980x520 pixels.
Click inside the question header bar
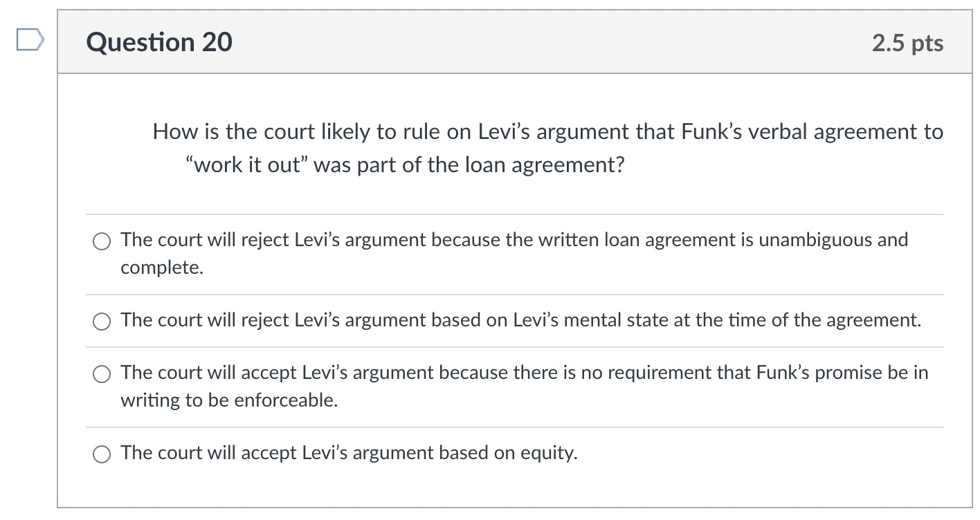[484, 43]
